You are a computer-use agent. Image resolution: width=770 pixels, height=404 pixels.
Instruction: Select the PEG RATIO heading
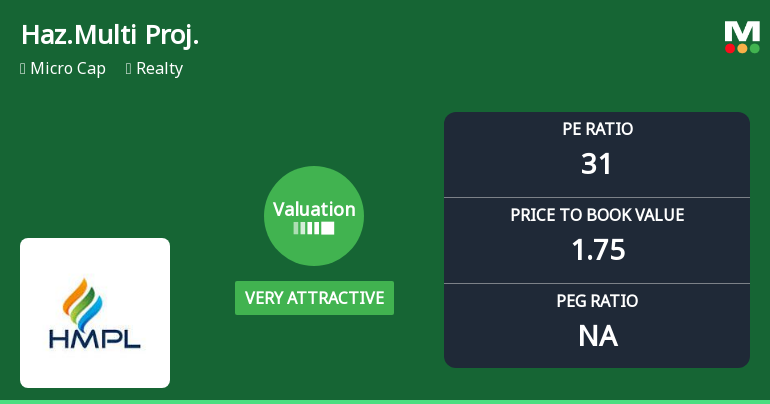(x=597, y=301)
